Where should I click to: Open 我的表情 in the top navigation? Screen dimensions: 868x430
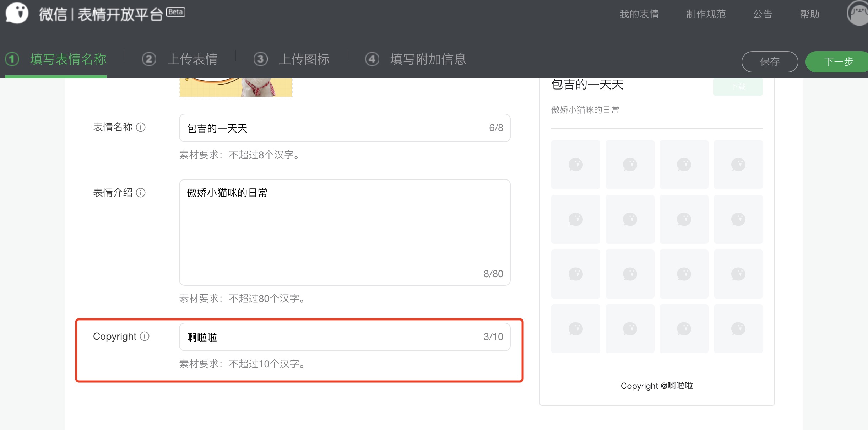click(639, 14)
